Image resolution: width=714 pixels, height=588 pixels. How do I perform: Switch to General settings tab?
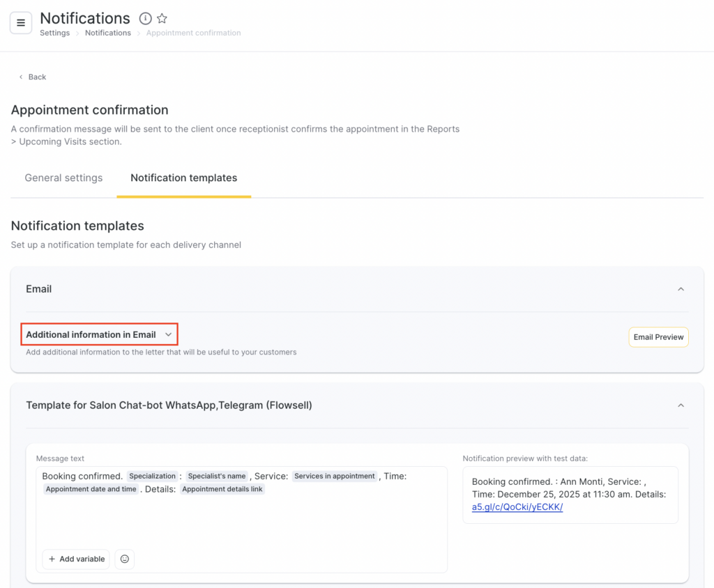click(x=63, y=178)
